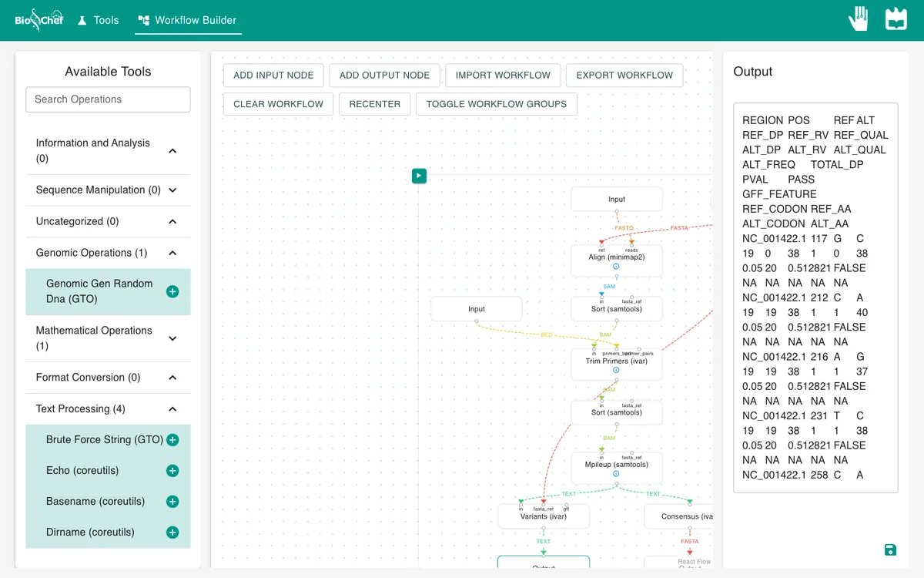
Task: Toggle the Genomic Operations category chevron
Action: click(172, 253)
